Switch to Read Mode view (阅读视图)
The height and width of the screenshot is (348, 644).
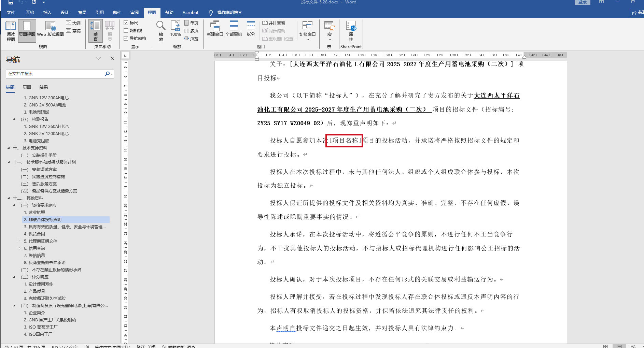11,31
